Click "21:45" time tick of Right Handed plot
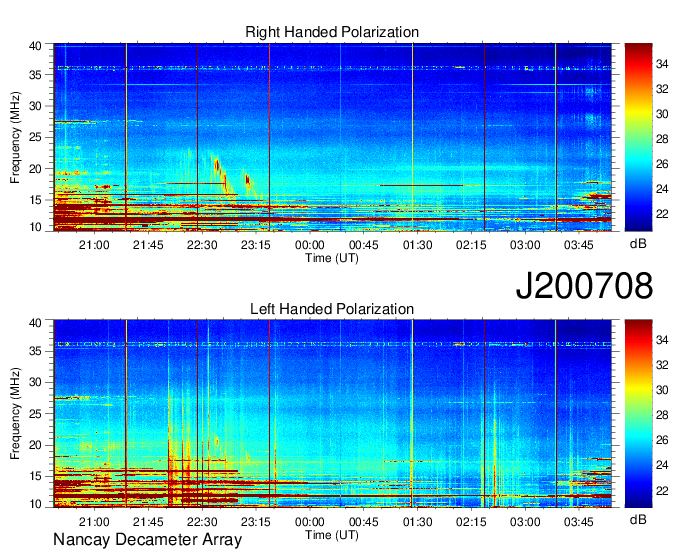Viewport: 680px width, 552px height. 148,245
